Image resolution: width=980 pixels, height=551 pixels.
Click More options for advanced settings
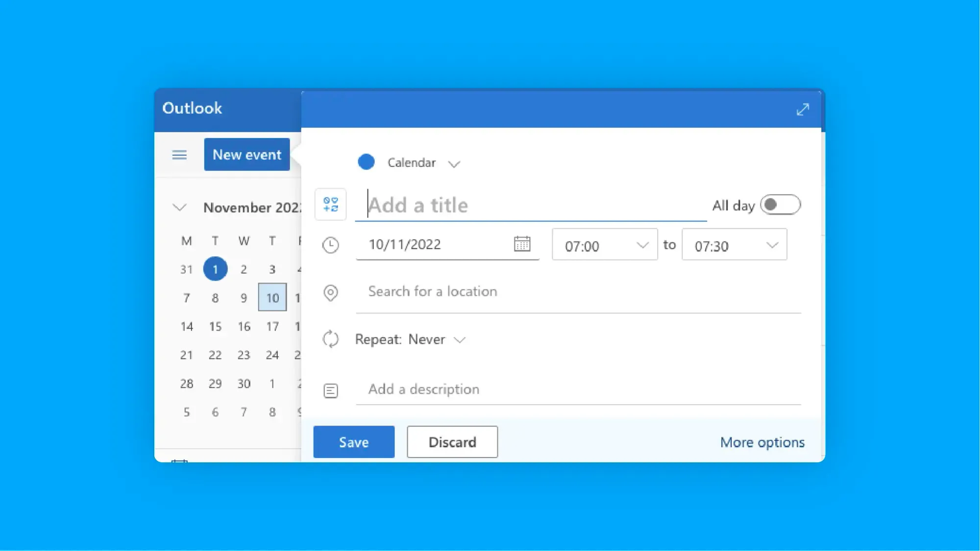click(x=762, y=442)
